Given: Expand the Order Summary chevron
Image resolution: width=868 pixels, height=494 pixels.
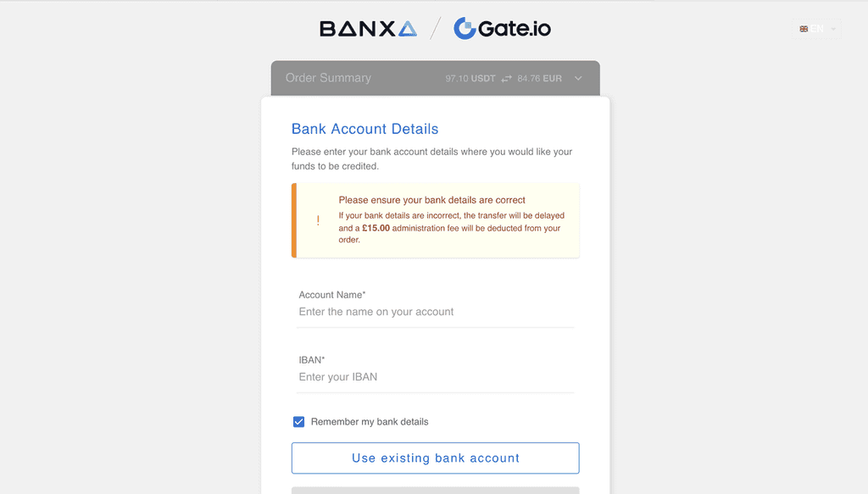Looking at the screenshot, I should click(578, 79).
